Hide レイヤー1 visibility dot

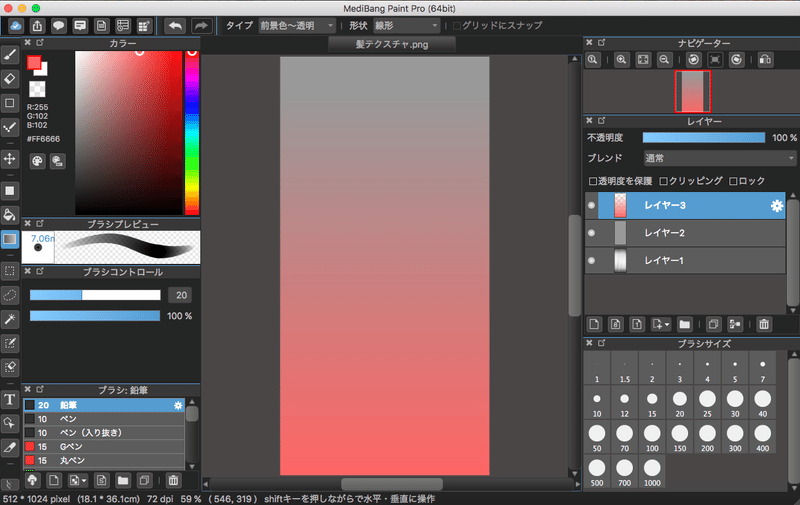[591, 260]
